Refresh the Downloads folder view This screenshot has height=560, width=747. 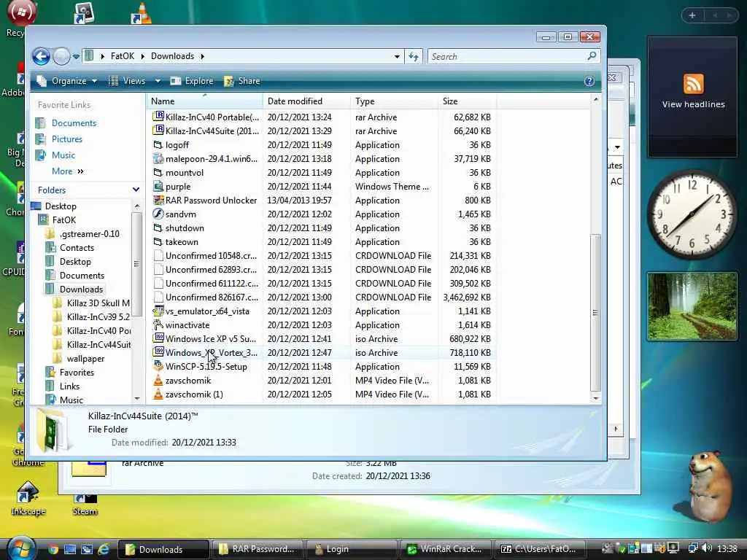(x=414, y=57)
